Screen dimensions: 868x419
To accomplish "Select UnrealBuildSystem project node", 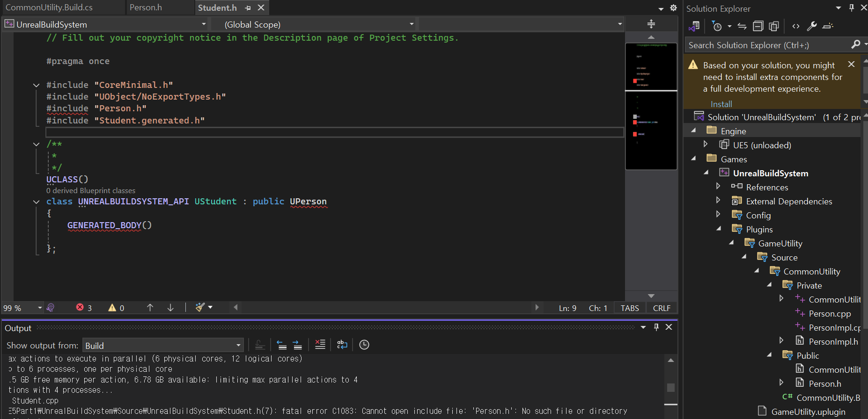I will (x=771, y=173).
